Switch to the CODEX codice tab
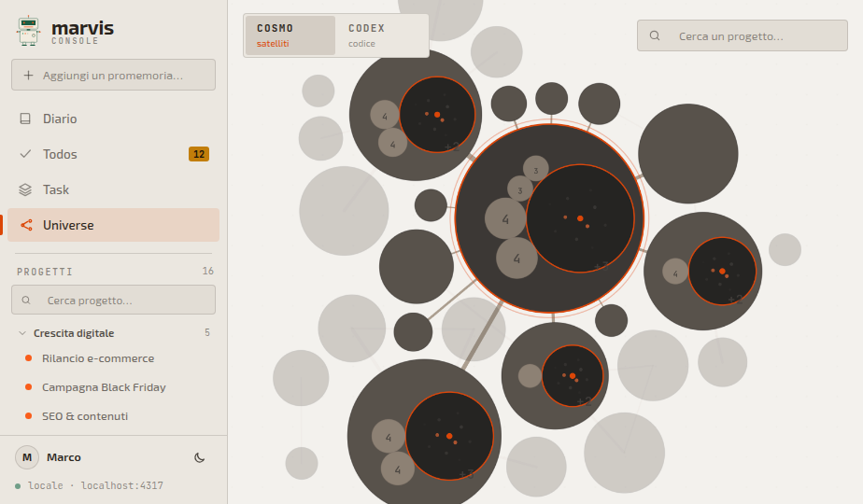The height and width of the screenshot is (504, 863). click(380, 35)
